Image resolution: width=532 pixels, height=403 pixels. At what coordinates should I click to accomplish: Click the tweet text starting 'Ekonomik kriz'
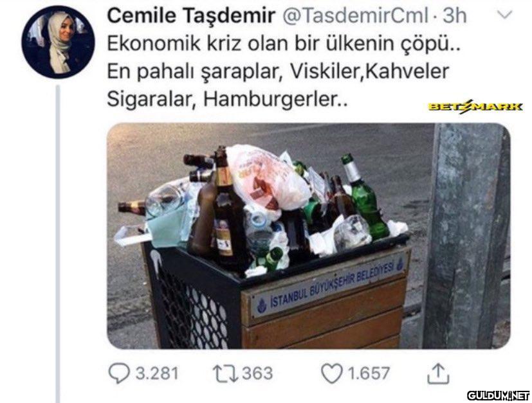pyautogui.click(x=284, y=71)
